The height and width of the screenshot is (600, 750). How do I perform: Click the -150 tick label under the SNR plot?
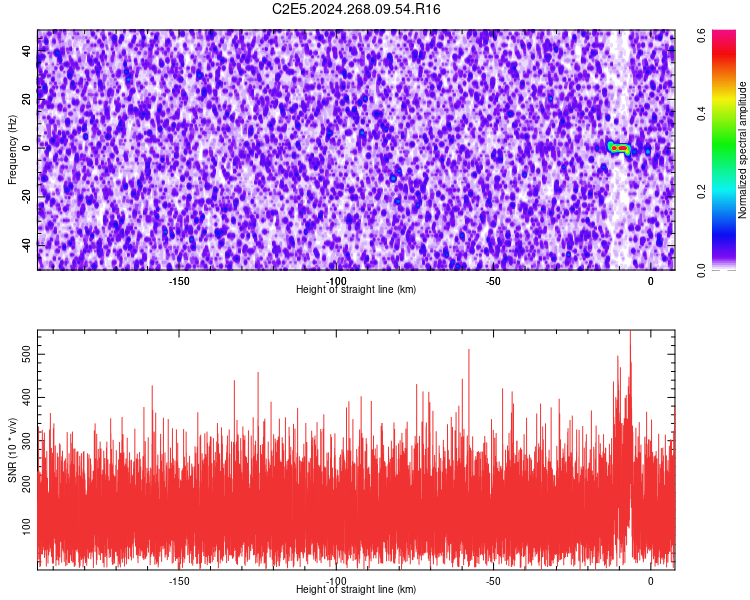click(x=179, y=581)
